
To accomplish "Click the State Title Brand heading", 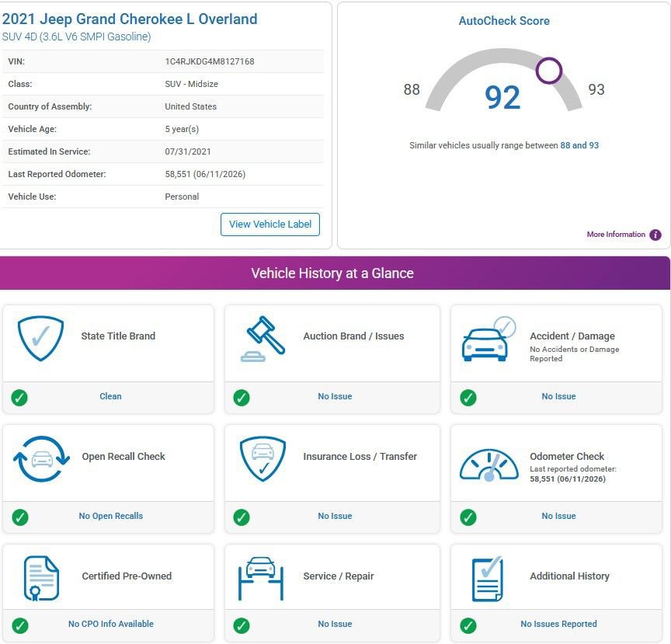I will (x=118, y=336).
